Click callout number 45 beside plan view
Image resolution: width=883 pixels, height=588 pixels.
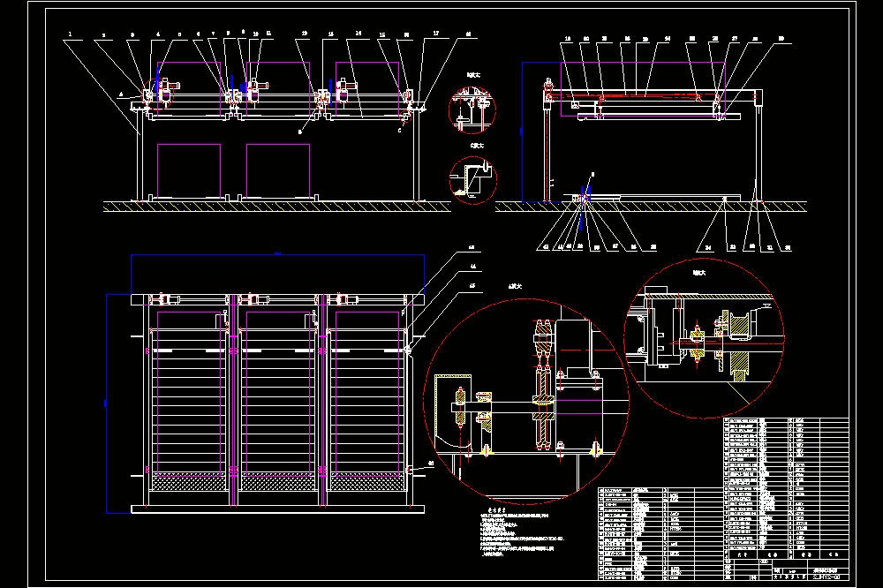472,285
